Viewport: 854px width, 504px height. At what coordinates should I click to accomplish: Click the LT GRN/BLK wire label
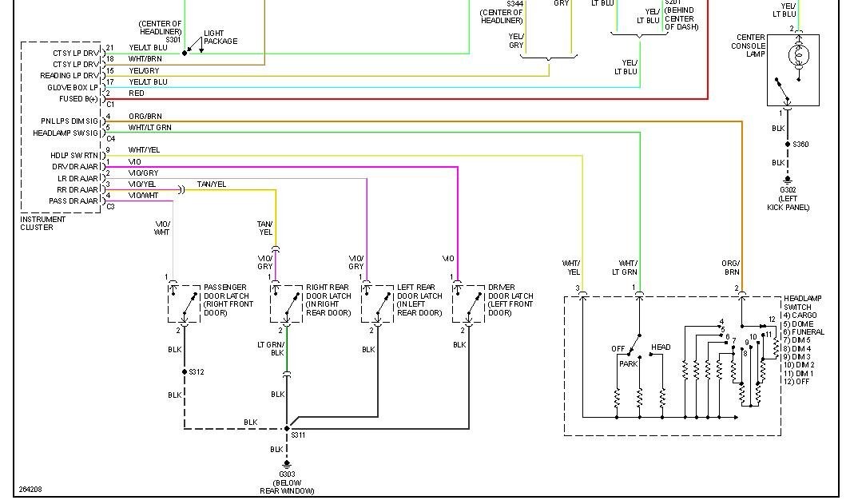point(271,349)
